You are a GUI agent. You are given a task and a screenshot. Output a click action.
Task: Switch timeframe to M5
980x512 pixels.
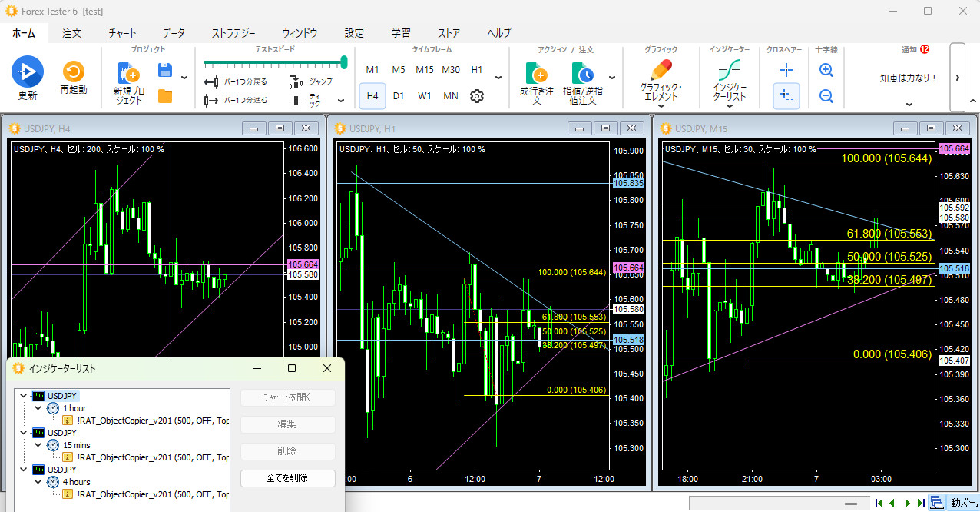399,70
